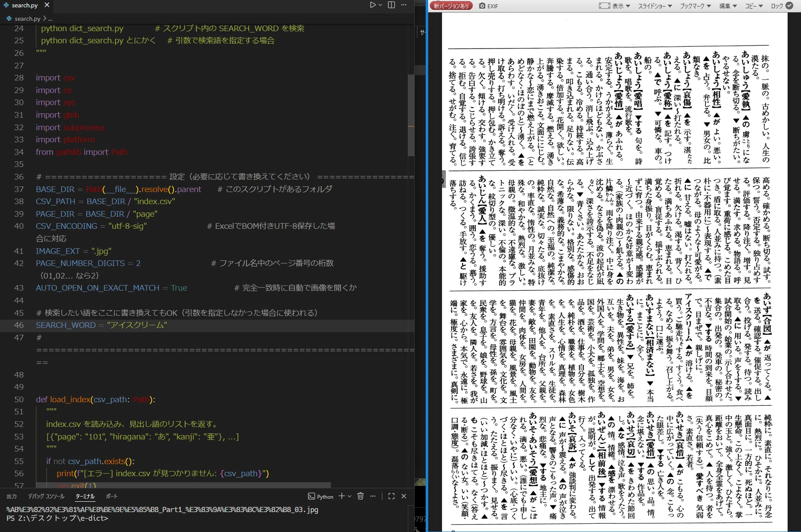The width and height of the screenshot is (801, 532).
Task: Switch to the デバッグ コンソール panel tab
Action: click(46, 497)
